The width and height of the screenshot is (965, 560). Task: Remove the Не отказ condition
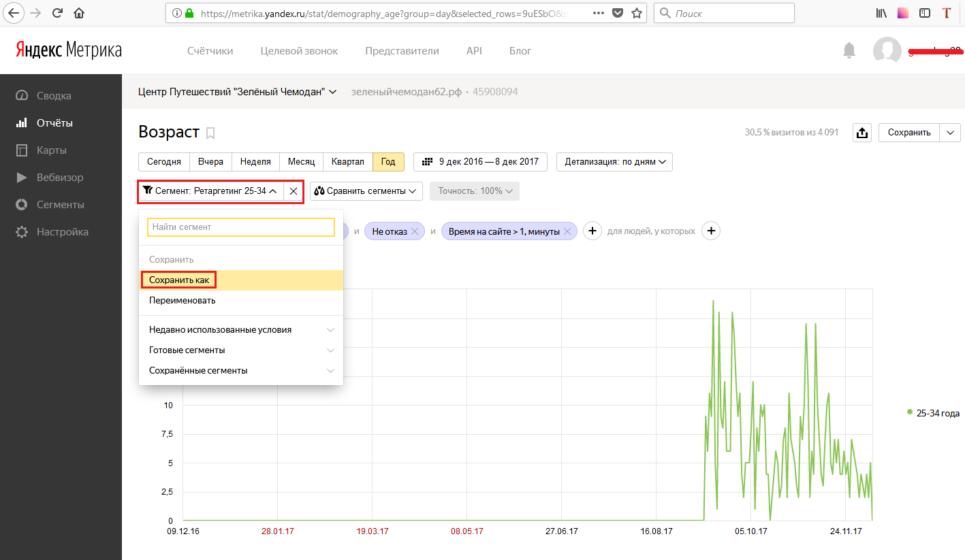click(x=415, y=231)
